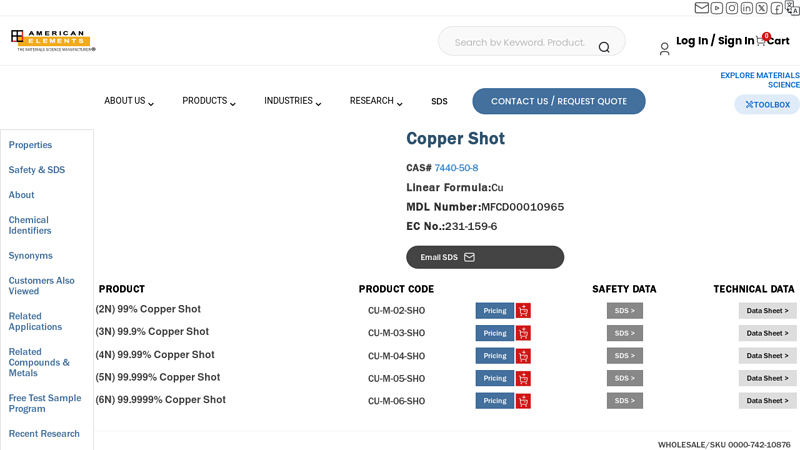This screenshot has width=800, height=450.
Task: Click product code CU-M-04-SHO
Action: (x=396, y=356)
